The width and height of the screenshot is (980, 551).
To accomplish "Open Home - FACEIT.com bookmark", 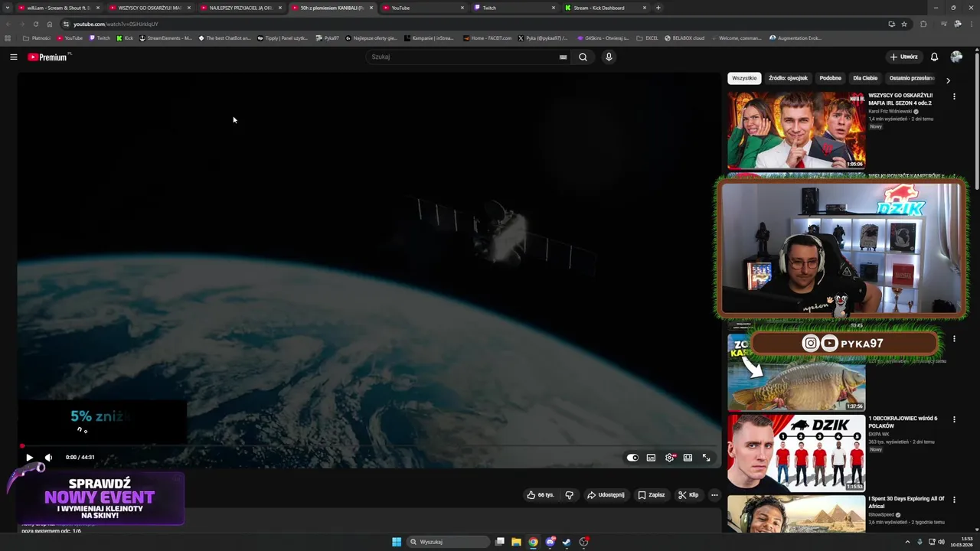I will 487,37.
